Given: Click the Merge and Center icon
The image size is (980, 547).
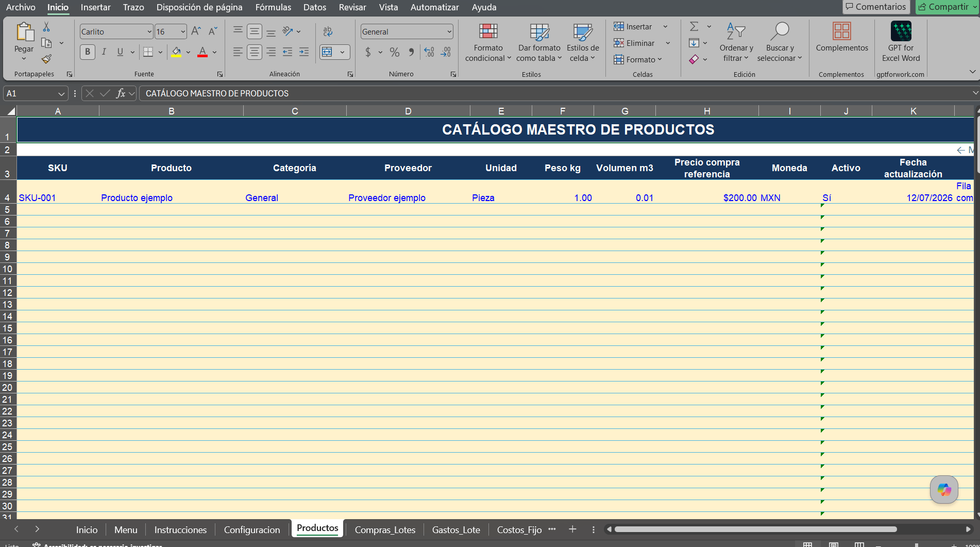Looking at the screenshot, I should (x=327, y=52).
